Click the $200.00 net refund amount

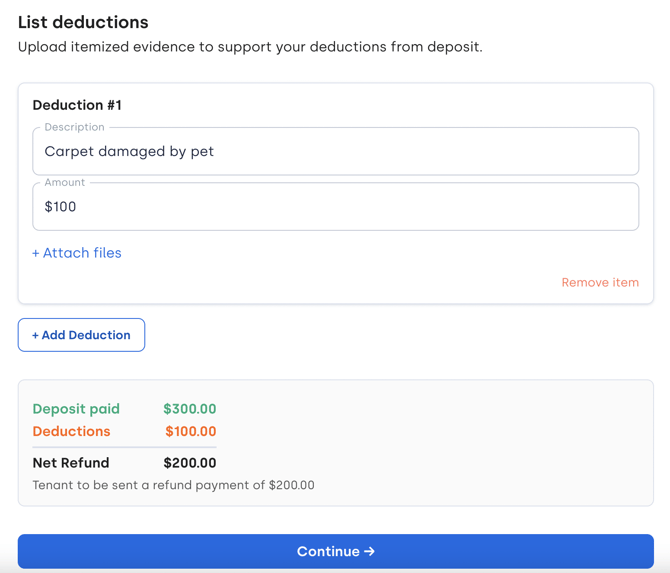pos(190,463)
